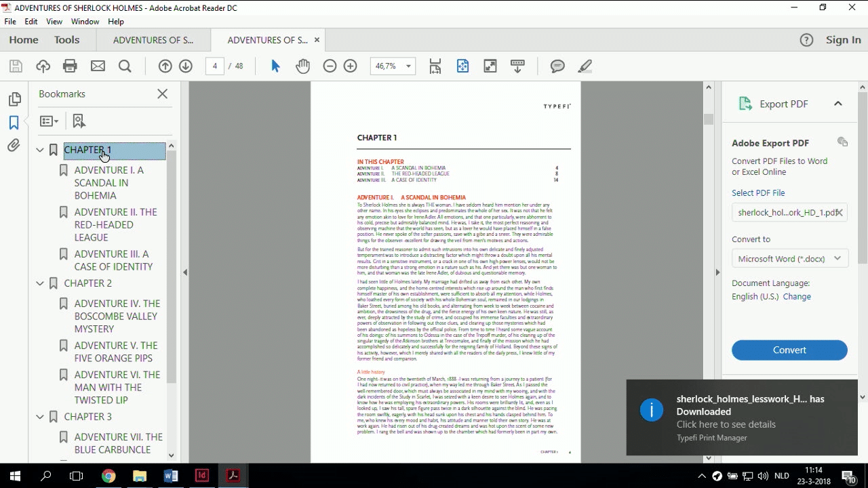Send file by email with the envelope icon
The image size is (868, 488).
tap(98, 66)
